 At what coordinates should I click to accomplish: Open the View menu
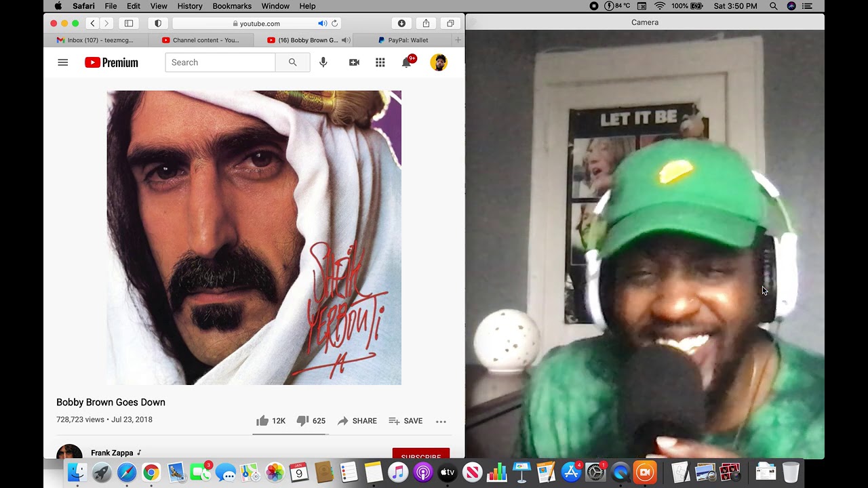coord(159,6)
